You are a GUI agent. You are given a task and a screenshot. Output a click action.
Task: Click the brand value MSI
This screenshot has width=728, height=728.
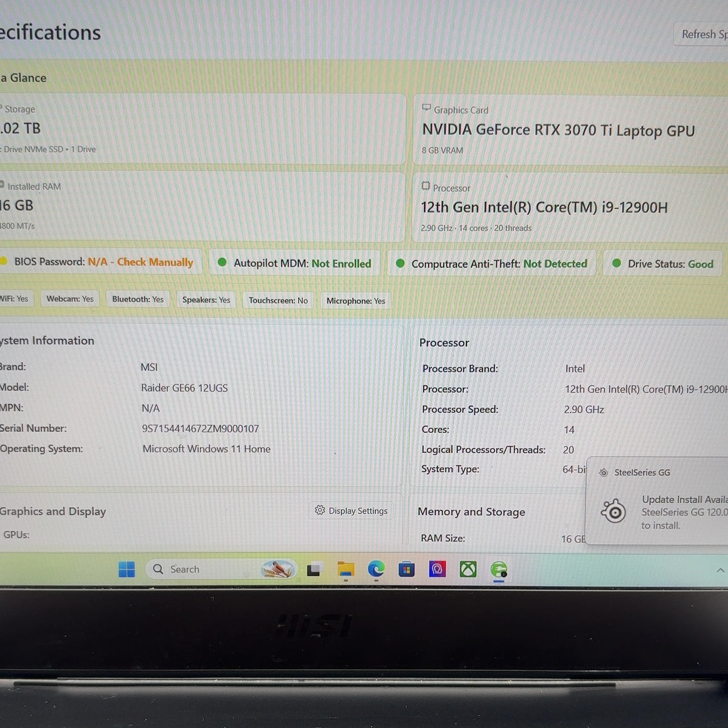(149, 367)
